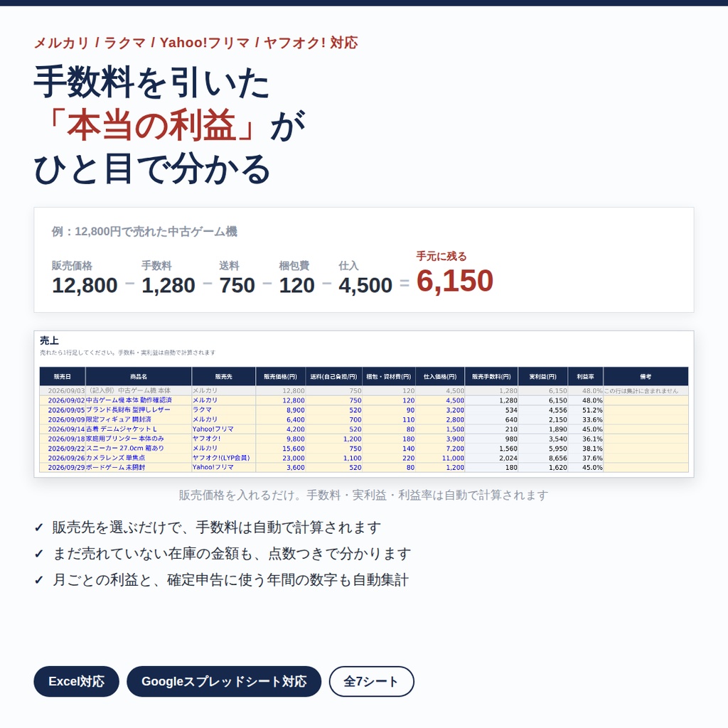
Task: Click the 手元に残る label
Action: pos(441,256)
